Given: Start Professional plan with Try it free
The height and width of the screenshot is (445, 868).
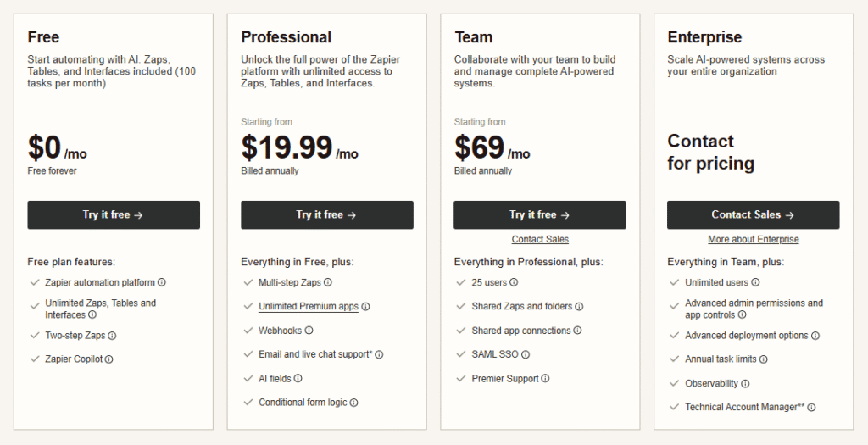Looking at the screenshot, I should [x=327, y=215].
